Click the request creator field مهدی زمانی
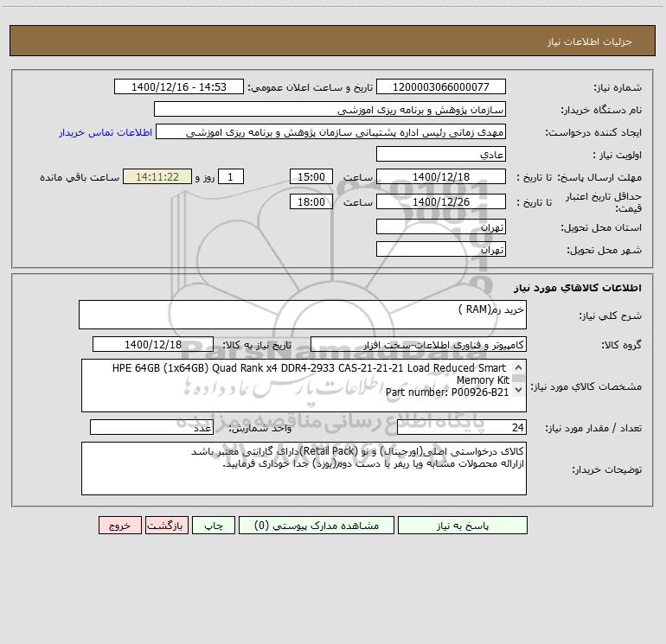The width and height of the screenshot is (666, 644). click(x=331, y=132)
